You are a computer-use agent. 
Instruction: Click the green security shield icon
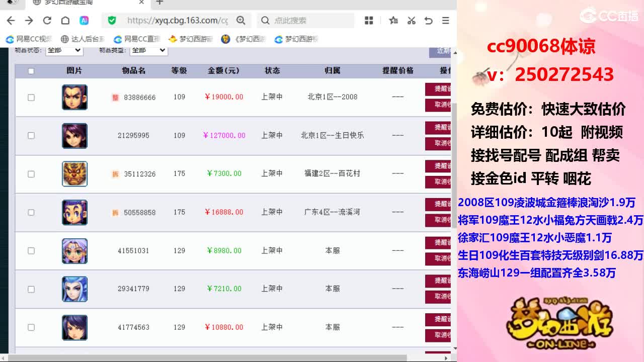(111, 21)
